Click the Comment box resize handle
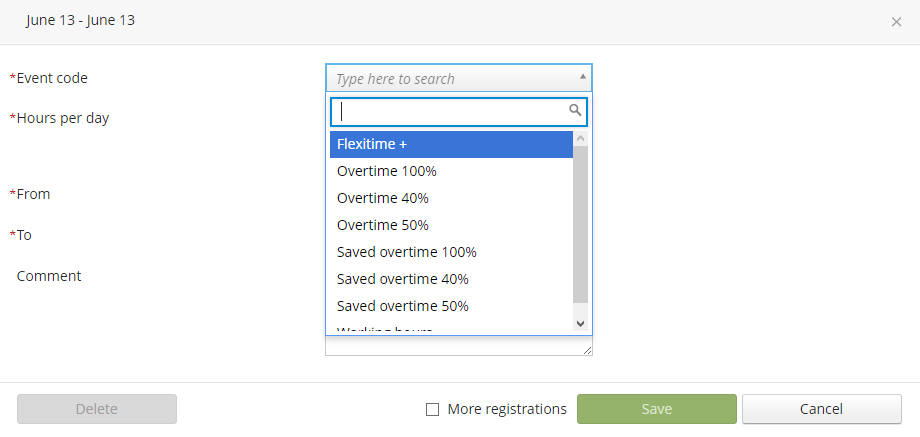920x437 pixels. tap(588, 350)
